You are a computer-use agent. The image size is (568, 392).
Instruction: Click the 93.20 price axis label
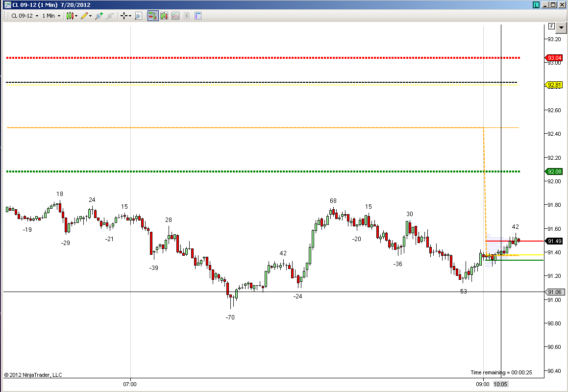click(554, 40)
